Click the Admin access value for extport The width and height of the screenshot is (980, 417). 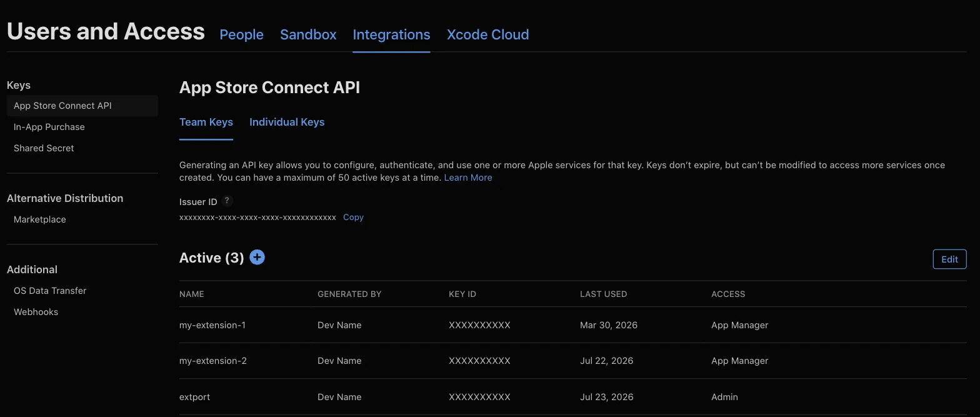click(724, 397)
